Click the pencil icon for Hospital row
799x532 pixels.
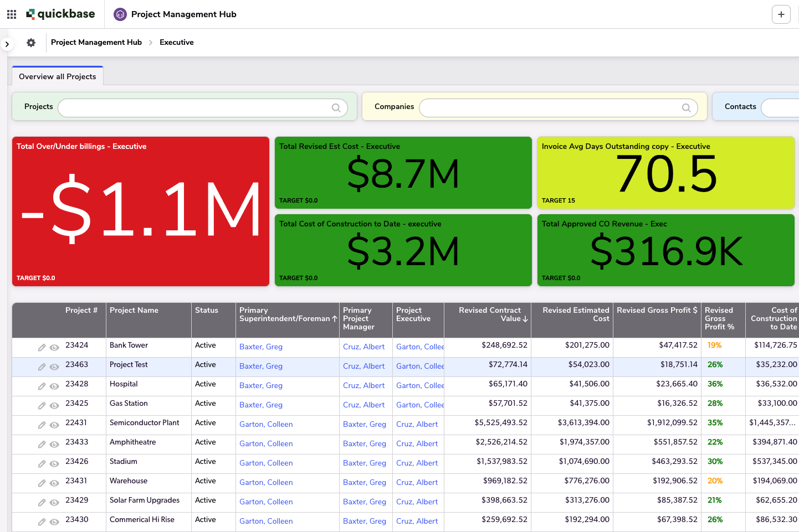[42, 386]
